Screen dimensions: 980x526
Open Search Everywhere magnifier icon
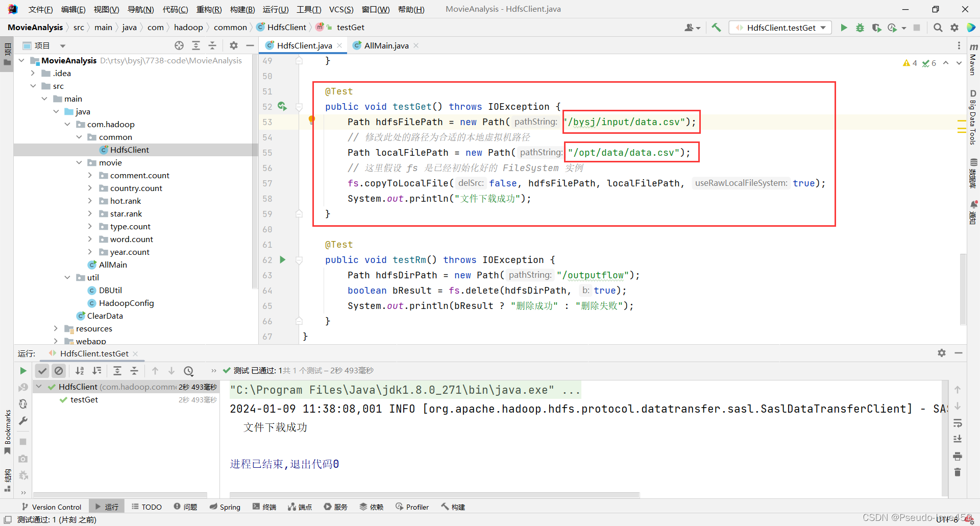pyautogui.click(x=938, y=28)
